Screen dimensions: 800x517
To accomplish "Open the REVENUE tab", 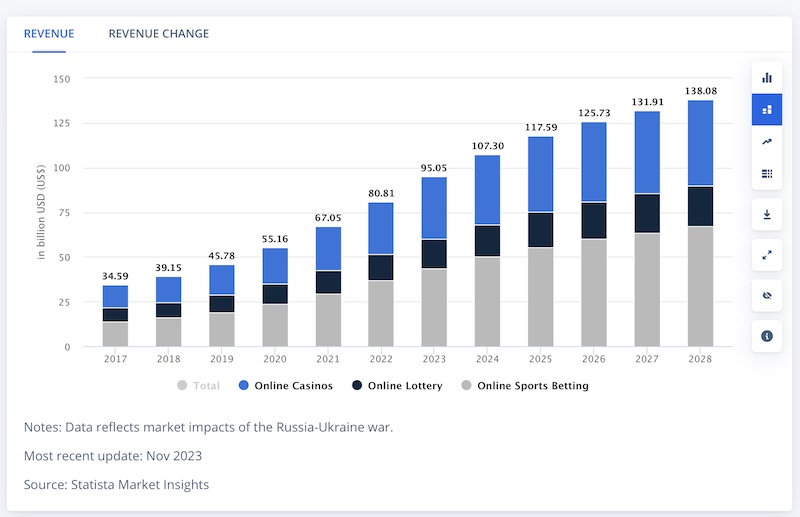I will (x=49, y=34).
